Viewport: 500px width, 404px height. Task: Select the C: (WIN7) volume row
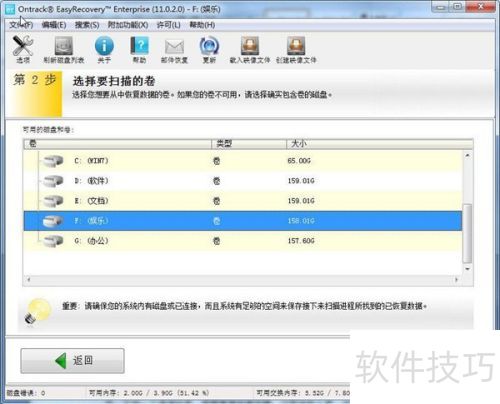point(243,161)
